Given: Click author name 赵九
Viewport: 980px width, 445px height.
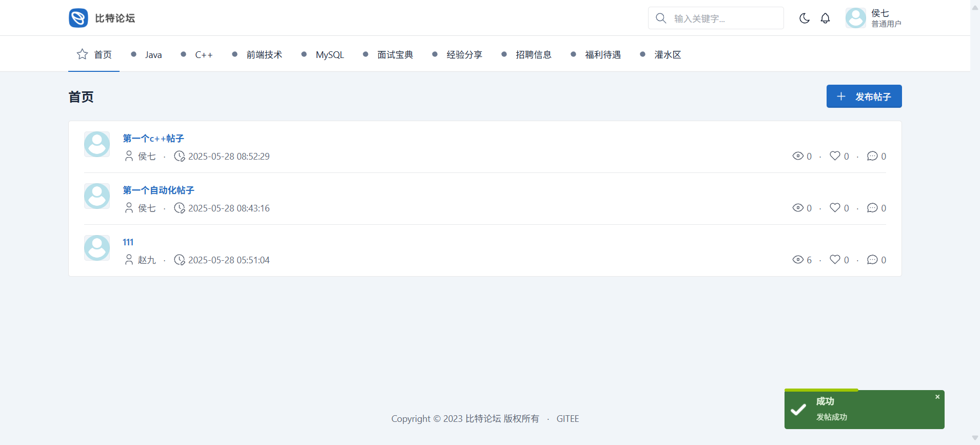Looking at the screenshot, I should click(x=147, y=260).
